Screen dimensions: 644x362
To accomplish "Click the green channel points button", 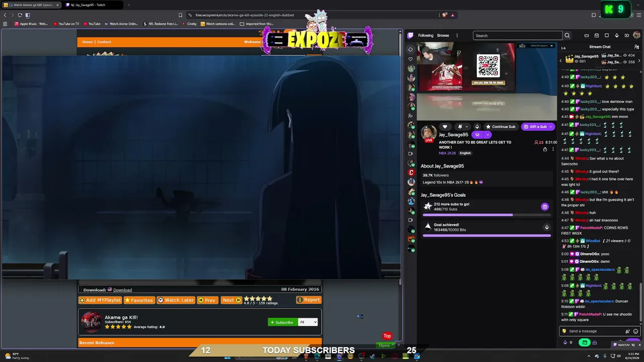I will [584, 342].
